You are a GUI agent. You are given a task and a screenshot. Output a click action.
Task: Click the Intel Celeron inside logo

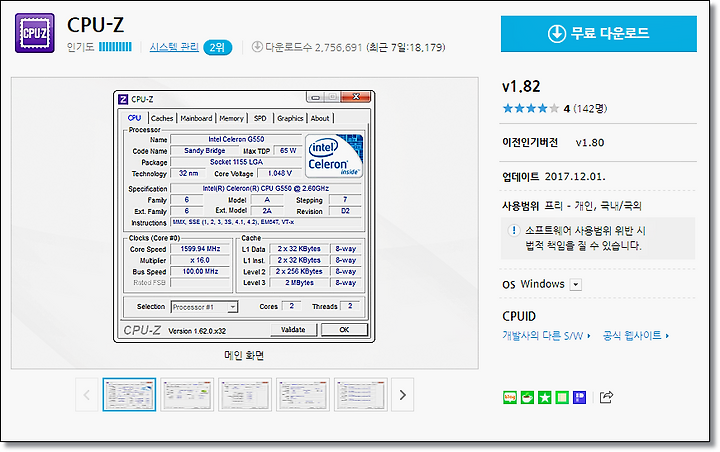coord(334,155)
